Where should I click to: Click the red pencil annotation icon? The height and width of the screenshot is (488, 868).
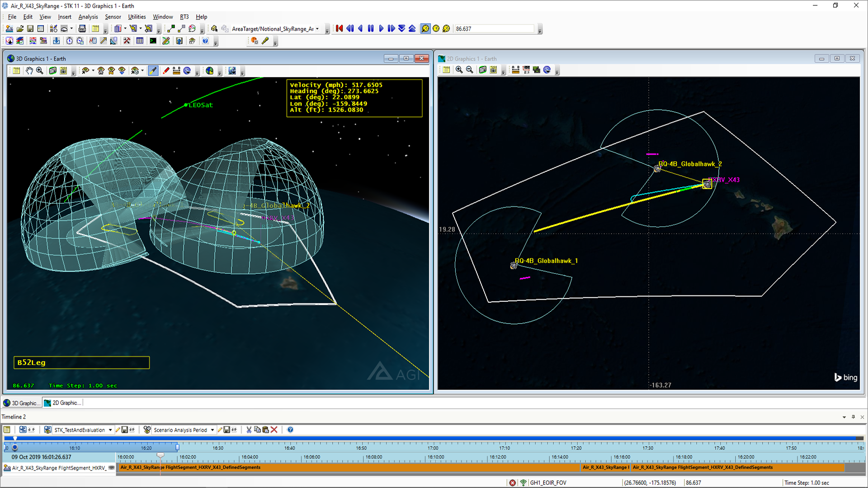tap(166, 70)
